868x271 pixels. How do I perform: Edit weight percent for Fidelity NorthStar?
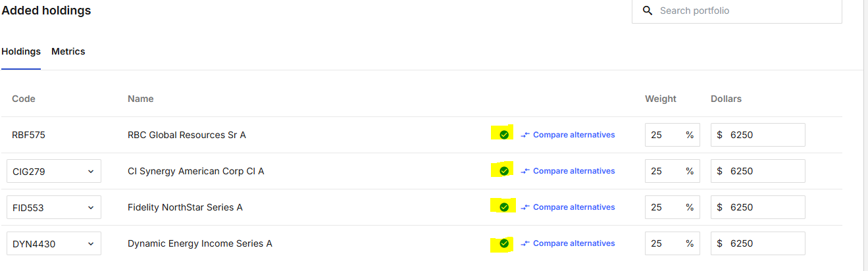[673, 207]
